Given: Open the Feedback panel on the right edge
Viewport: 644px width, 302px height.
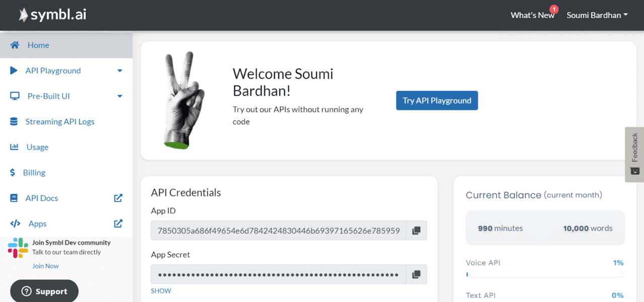Looking at the screenshot, I should 634,154.
